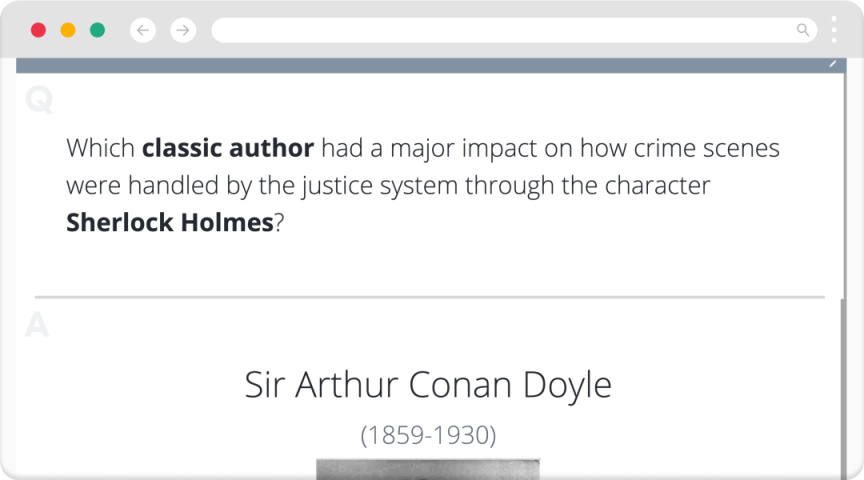Image resolution: width=864 pixels, height=480 pixels.
Task: Click the browser back arrow
Action: (x=143, y=30)
